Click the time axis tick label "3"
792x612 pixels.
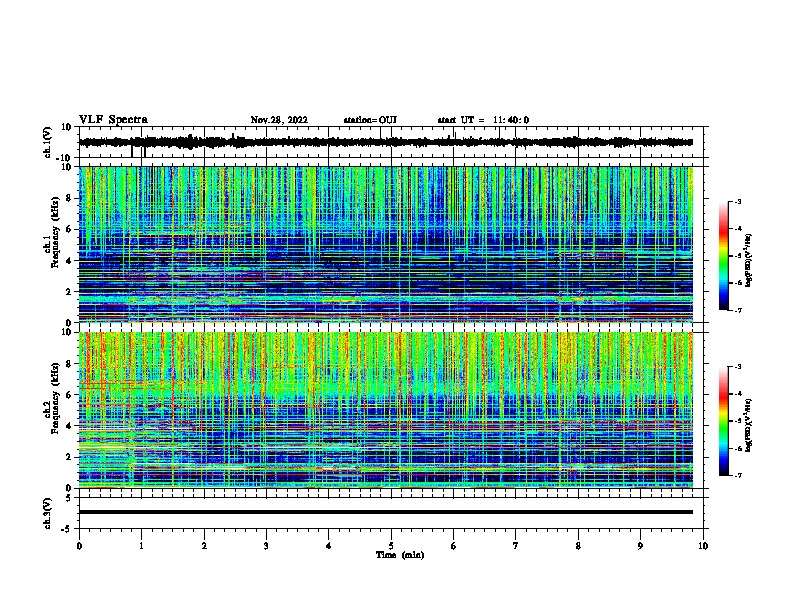(x=266, y=546)
